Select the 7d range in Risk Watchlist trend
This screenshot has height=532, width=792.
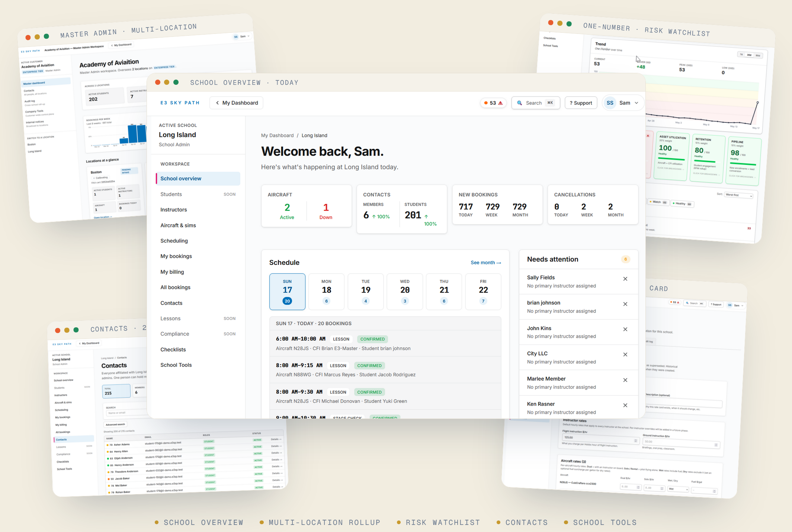741,54
